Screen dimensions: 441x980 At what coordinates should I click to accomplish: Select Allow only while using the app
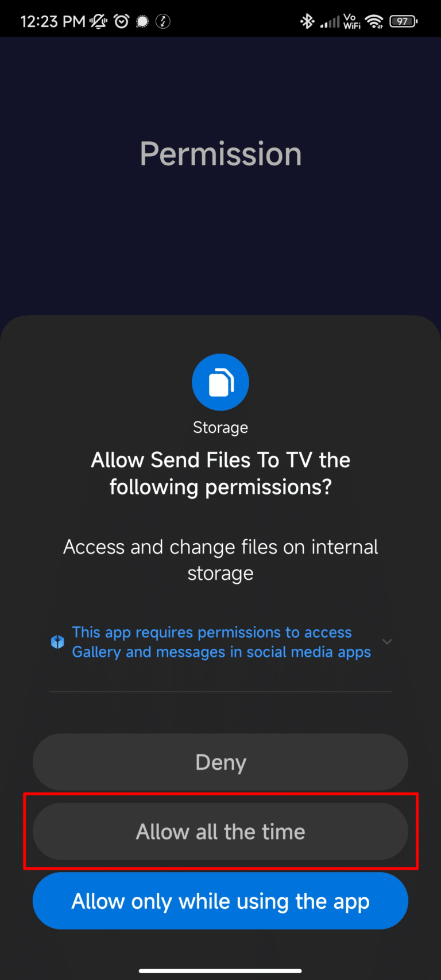(220, 901)
